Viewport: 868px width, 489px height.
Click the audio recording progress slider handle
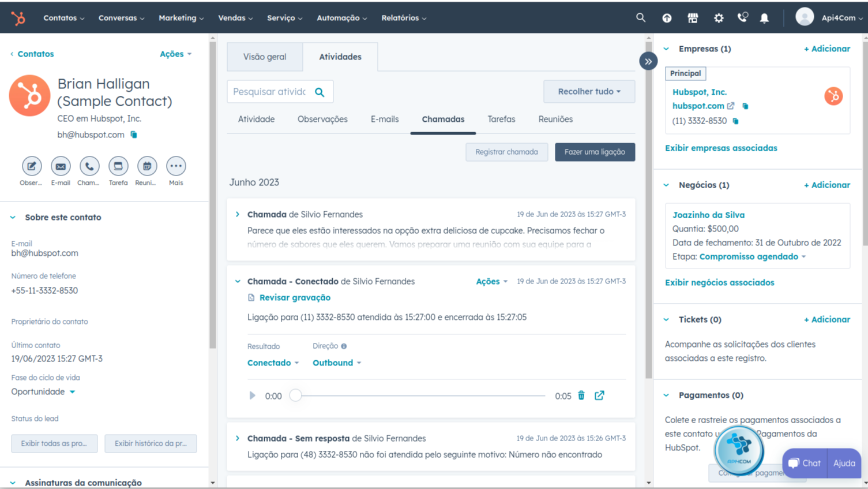[x=295, y=395]
